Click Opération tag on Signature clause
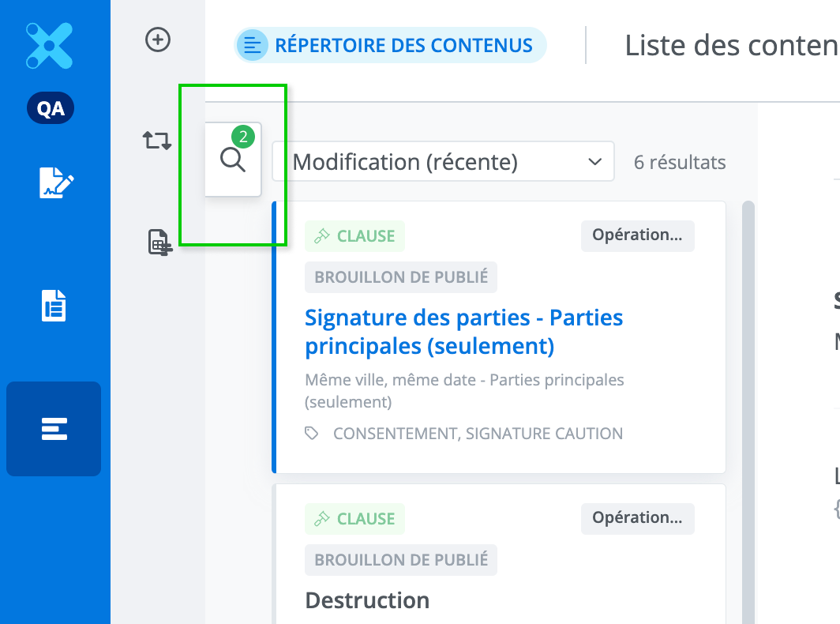 pos(637,235)
